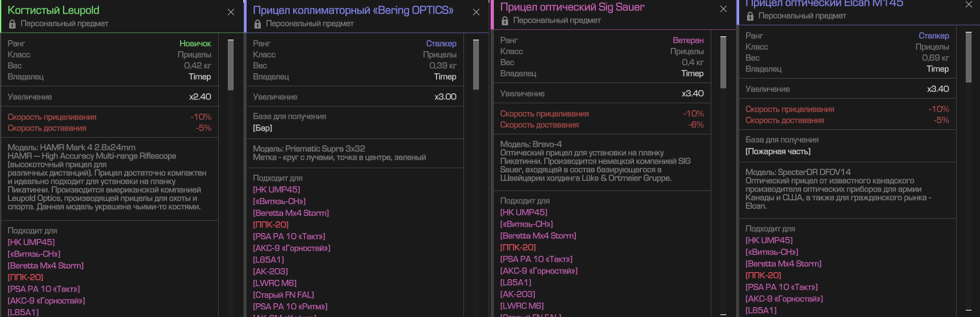
Task: Click the 'Когтистый Leupold' panel title
Action: click(x=53, y=11)
